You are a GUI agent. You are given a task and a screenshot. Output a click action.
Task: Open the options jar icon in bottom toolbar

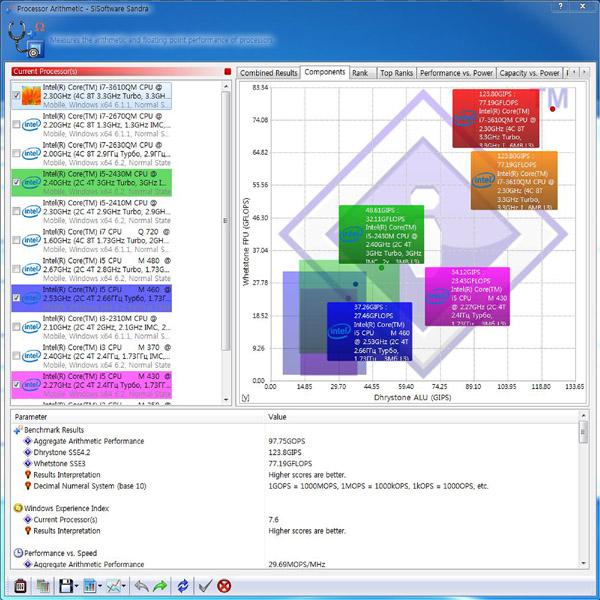tap(20, 586)
